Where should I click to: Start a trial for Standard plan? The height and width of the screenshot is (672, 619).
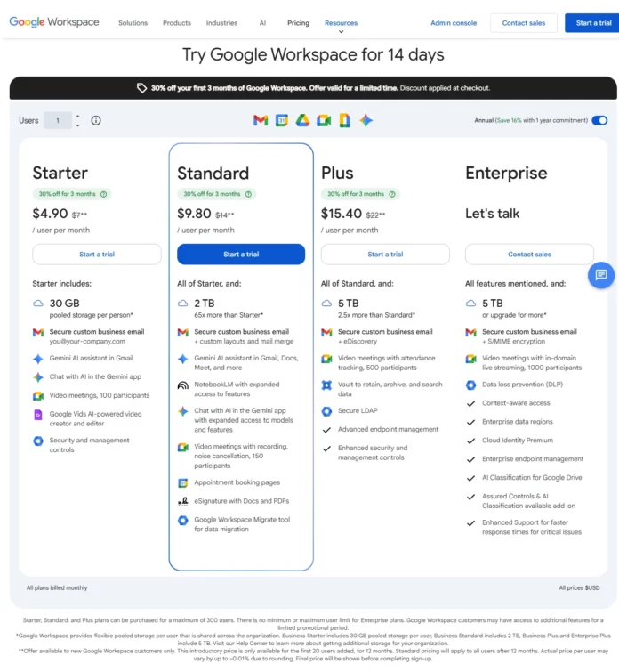(x=241, y=255)
